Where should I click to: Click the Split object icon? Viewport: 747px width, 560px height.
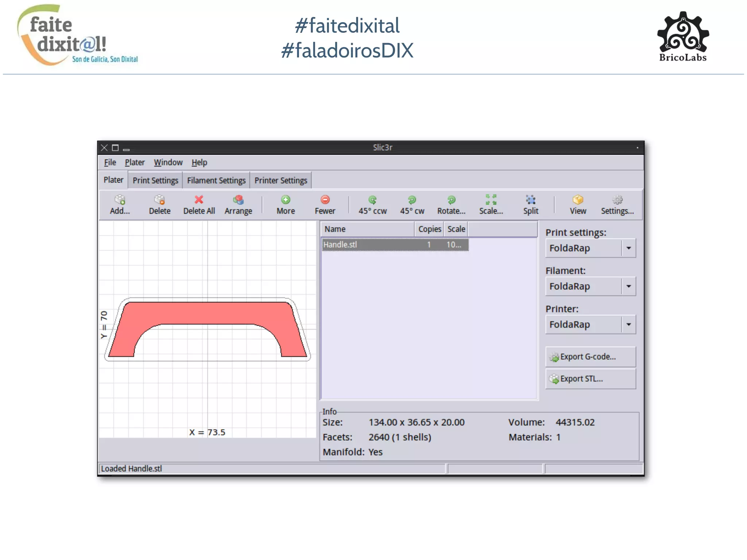pos(530,200)
